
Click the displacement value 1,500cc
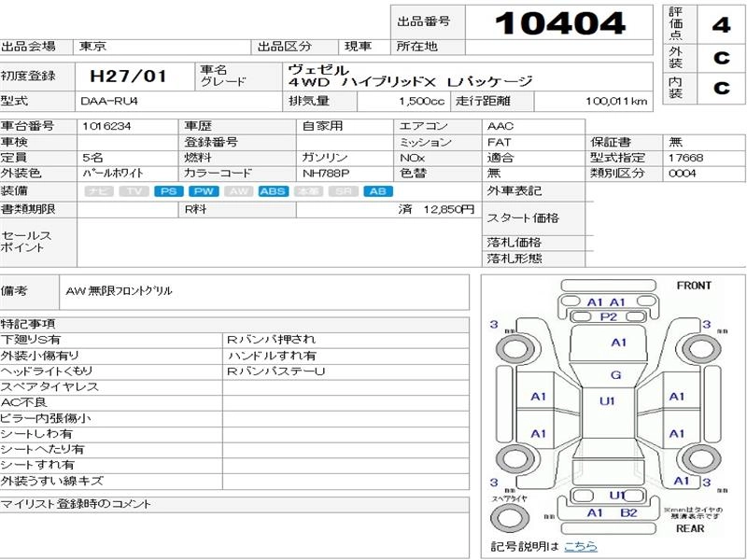(422, 102)
